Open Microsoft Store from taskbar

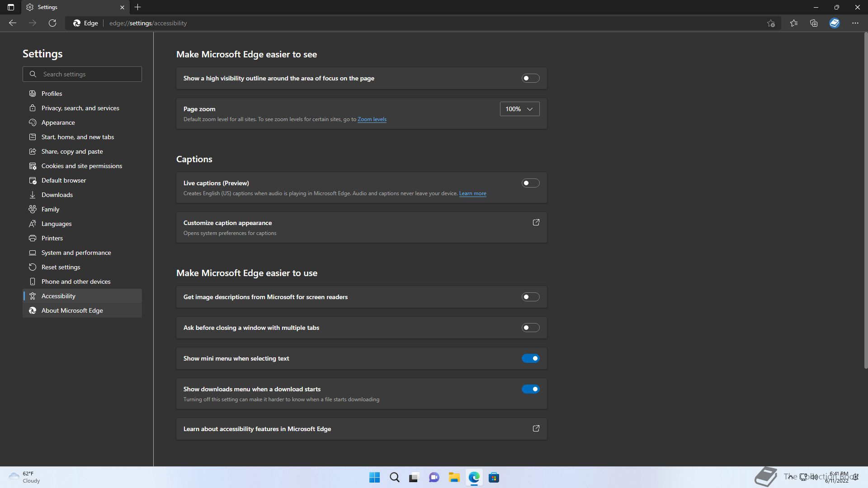coord(494,478)
